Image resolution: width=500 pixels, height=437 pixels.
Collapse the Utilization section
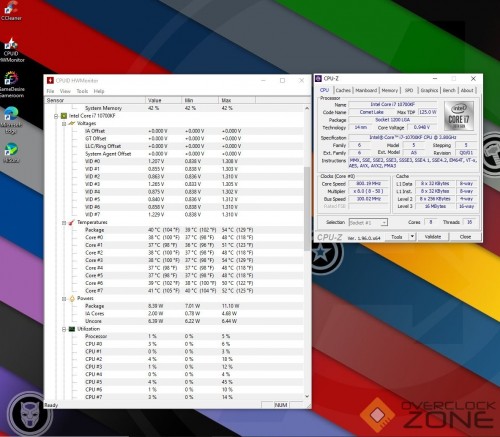64,329
